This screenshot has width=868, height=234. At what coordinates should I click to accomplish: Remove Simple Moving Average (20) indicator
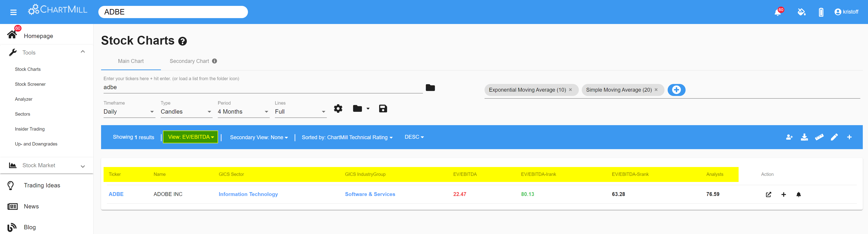coord(656,90)
